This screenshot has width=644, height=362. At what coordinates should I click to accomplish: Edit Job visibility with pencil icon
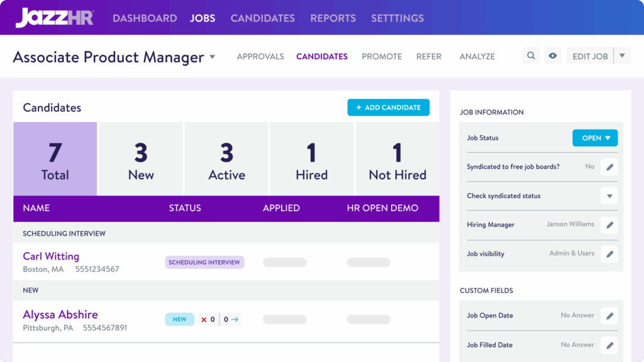pos(609,254)
